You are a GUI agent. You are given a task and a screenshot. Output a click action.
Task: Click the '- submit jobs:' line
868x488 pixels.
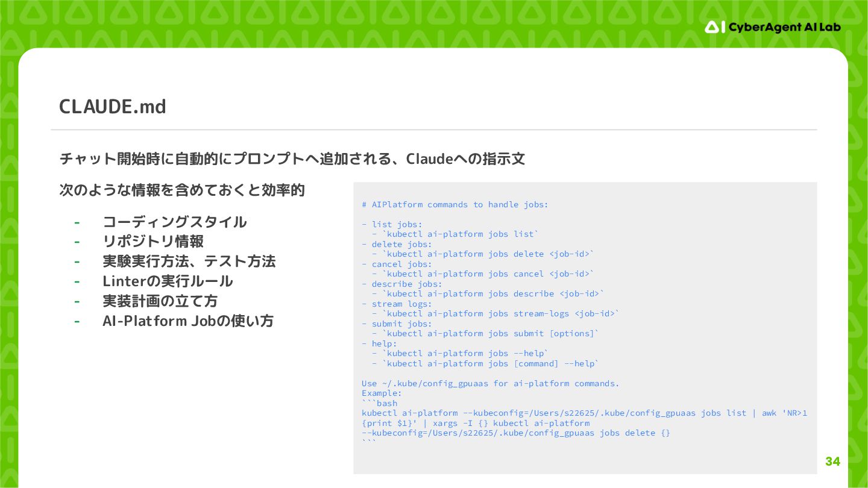397,324
